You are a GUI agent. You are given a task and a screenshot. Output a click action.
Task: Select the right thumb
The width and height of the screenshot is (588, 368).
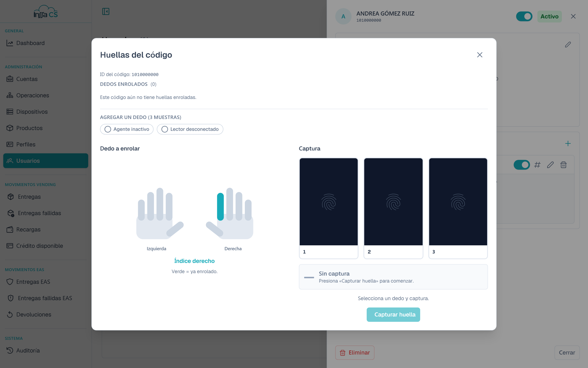(215, 229)
